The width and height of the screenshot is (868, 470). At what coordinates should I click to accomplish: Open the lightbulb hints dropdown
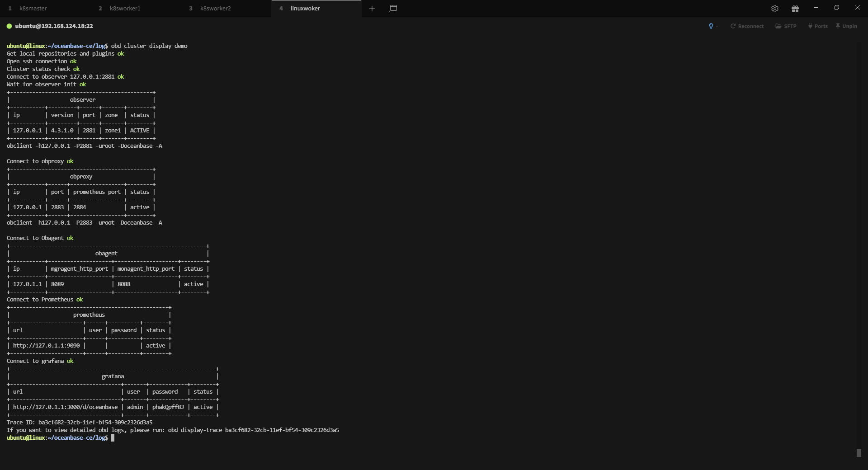713,26
